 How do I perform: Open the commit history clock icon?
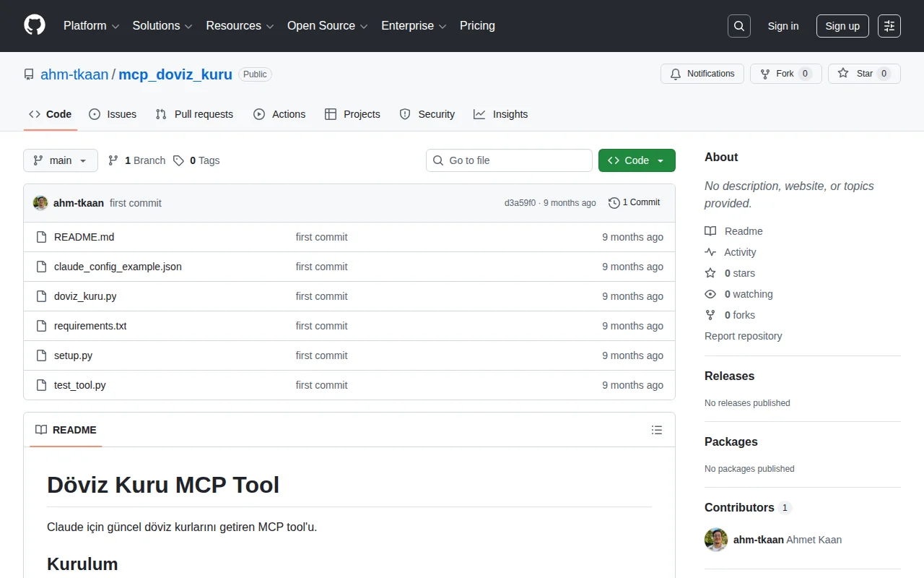614,202
